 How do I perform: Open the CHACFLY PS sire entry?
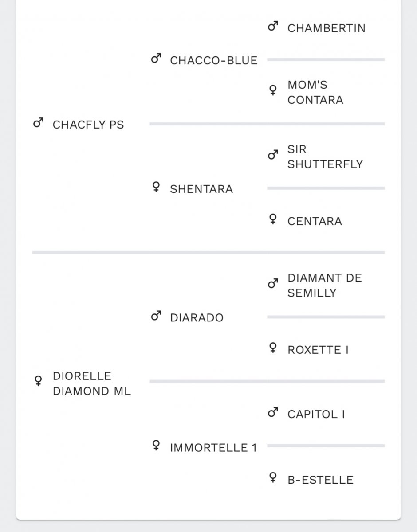(88, 125)
